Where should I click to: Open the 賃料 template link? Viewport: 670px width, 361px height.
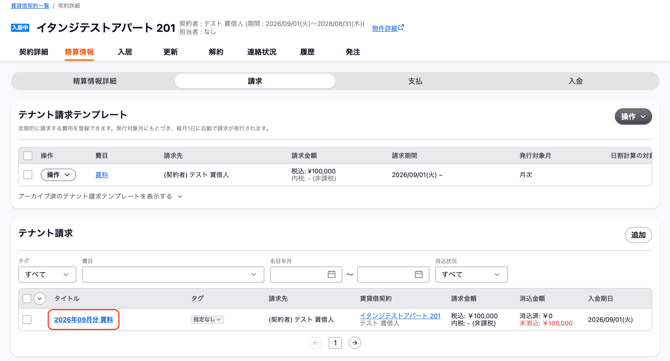102,175
